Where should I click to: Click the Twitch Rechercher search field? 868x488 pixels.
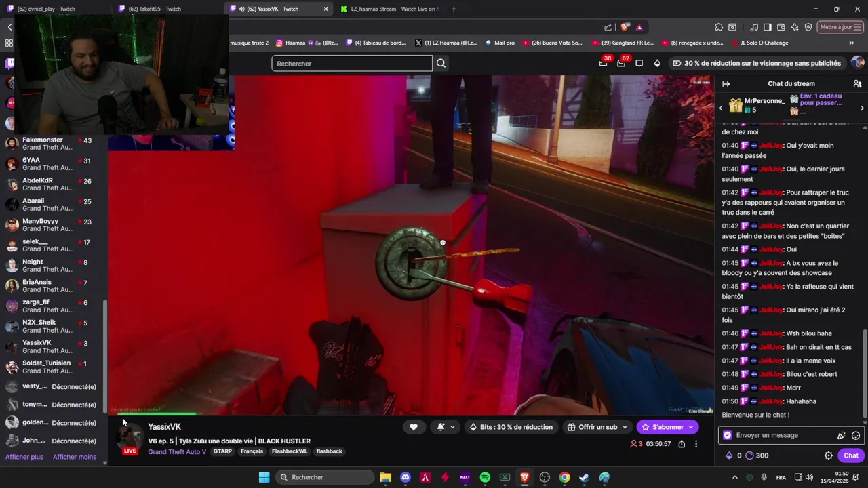click(x=352, y=63)
